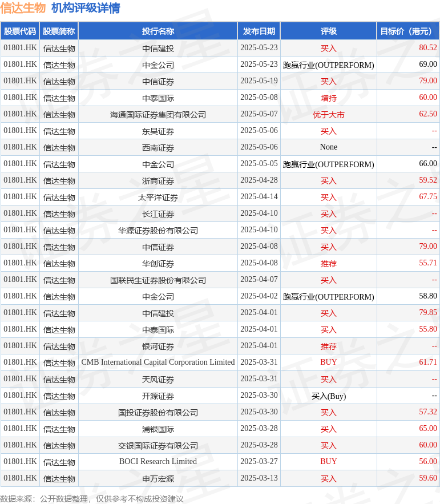
Task: Select target price 79.85
Action: tap(428, 312)
